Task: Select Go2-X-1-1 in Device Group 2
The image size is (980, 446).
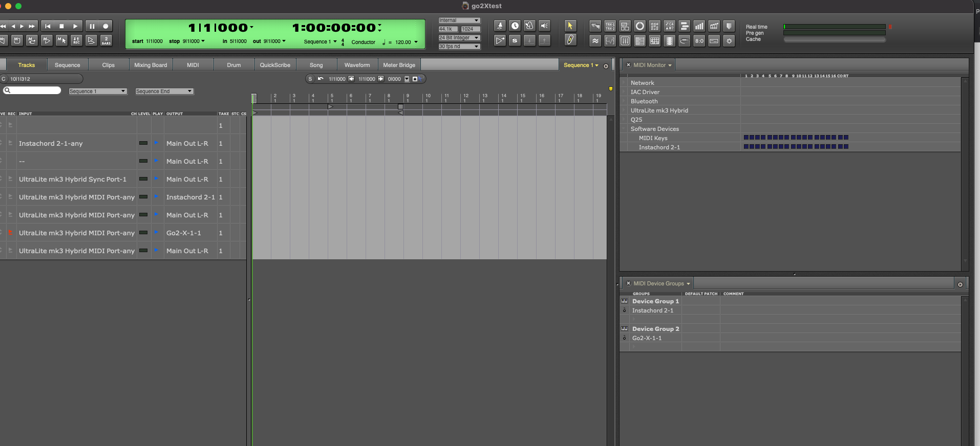Action: pyautogui.click(x=647, y=338)
